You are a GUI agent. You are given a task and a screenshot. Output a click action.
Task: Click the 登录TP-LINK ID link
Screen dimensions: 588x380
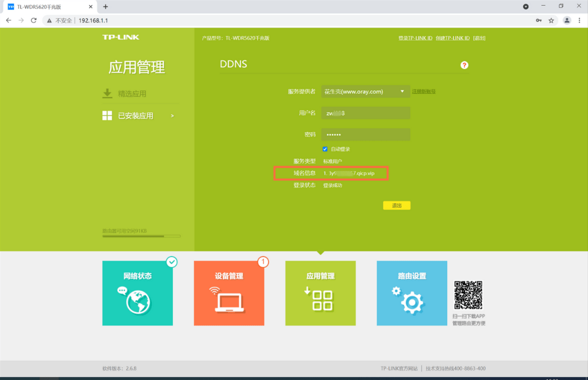click(x=416, y=38)
